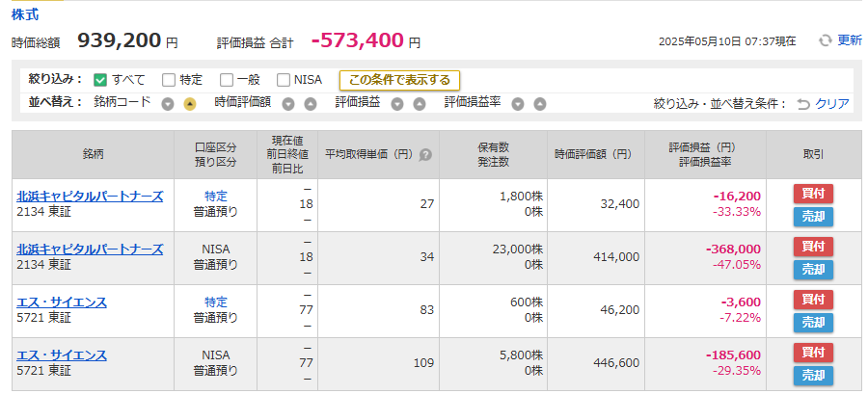The height and width of the screenshot is (394, 868).
Task: Click 売却 for エス・サイエンス 5,800株 row
Action: [813, 376]
